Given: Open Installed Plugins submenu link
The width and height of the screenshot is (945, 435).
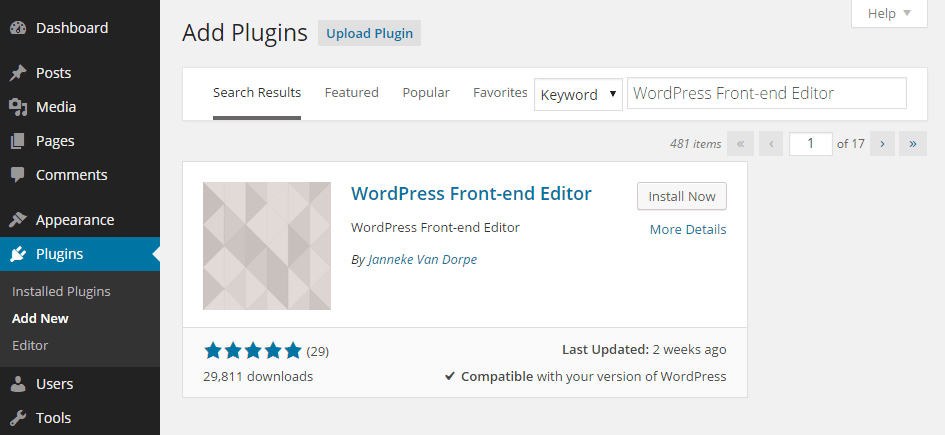Looking at the screenshot, I should tap(61, 292).
